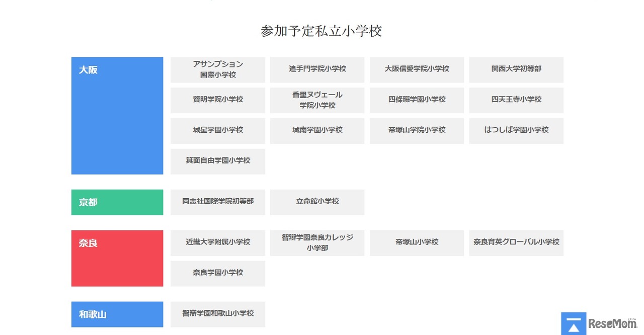
Task: Select the blue 和歌山 region block
Action: click(x=117, y=314)
